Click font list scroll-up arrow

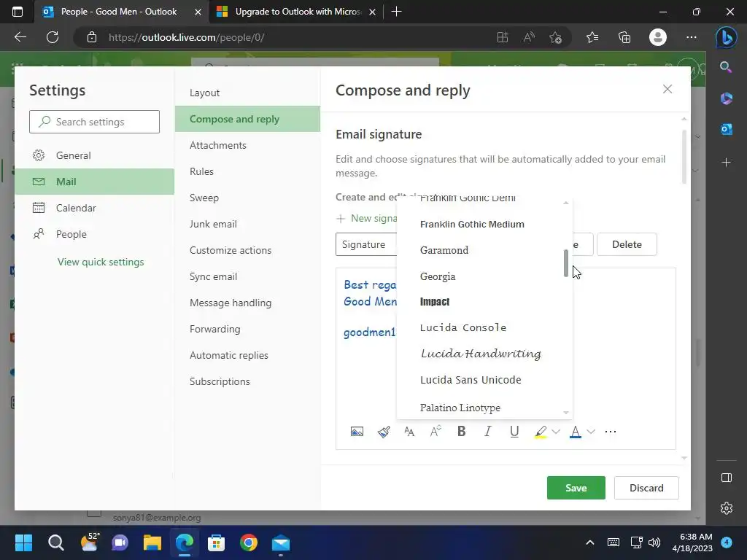[x=566, y=203]
